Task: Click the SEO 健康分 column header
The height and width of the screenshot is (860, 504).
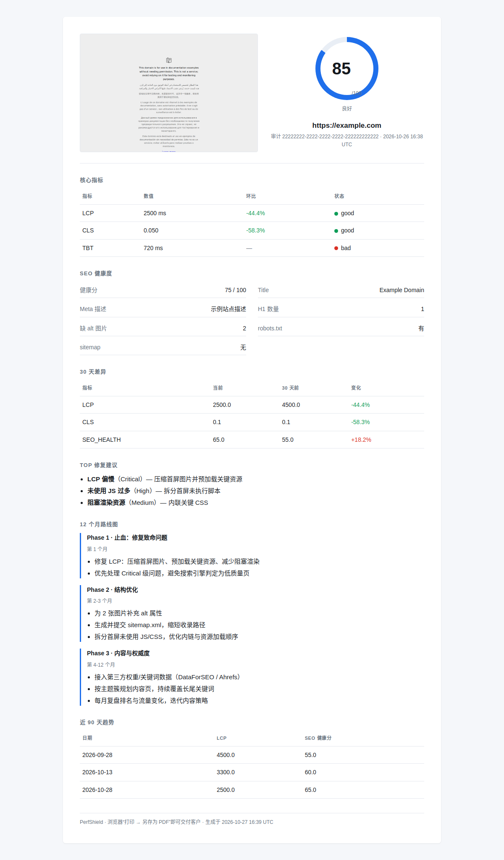Action: pyautogui.click(x=318, y=738)
